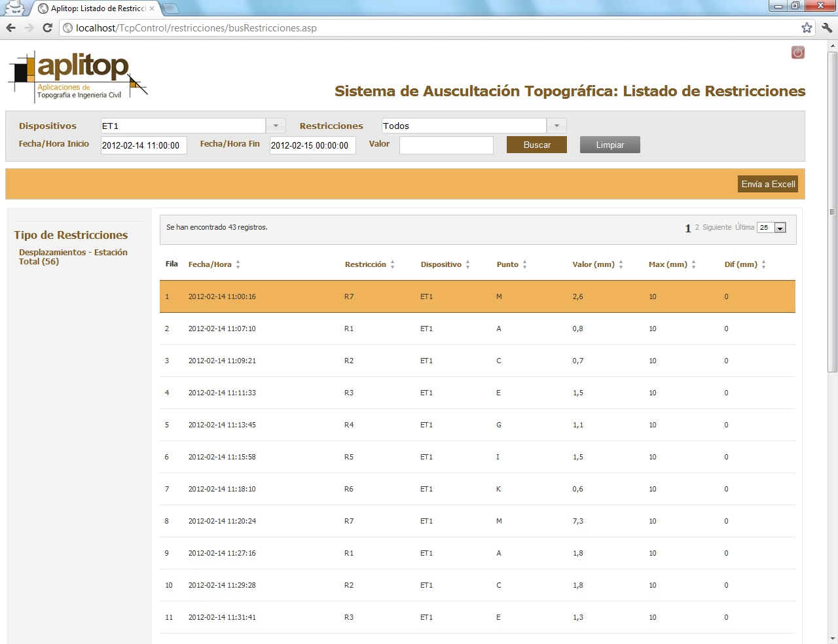The image size is (838, 644).
Task: Sort table by Valor (mm) arrows
Action: 621,264
